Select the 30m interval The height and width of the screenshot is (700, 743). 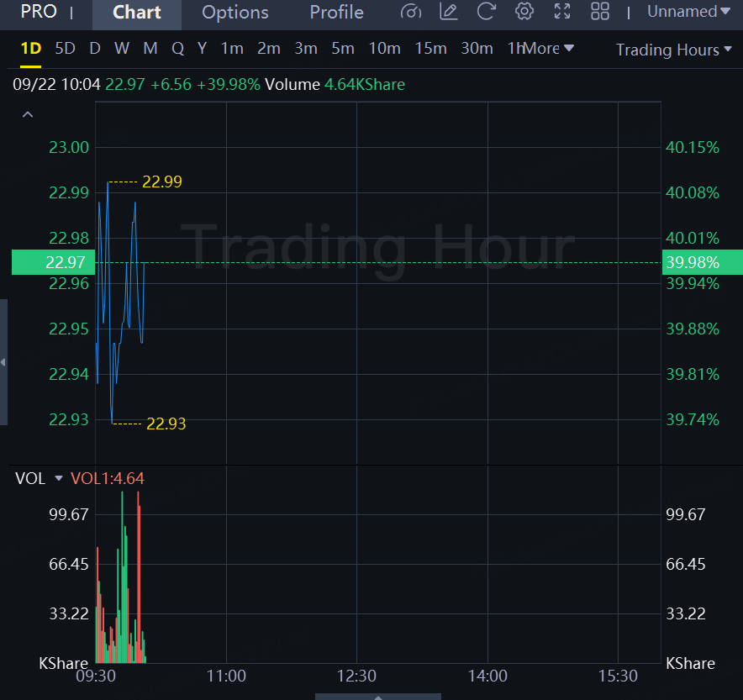click(477, 48)
